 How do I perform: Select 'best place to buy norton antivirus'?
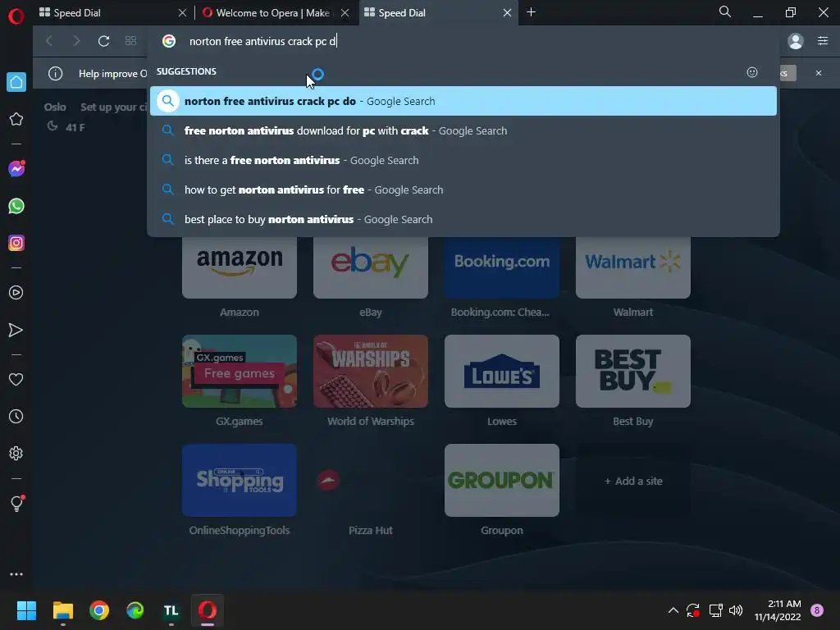coord(463,219)
